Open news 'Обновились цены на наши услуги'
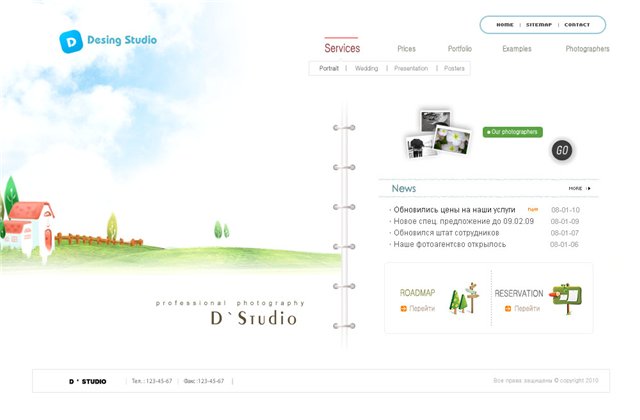 [454, 210]
